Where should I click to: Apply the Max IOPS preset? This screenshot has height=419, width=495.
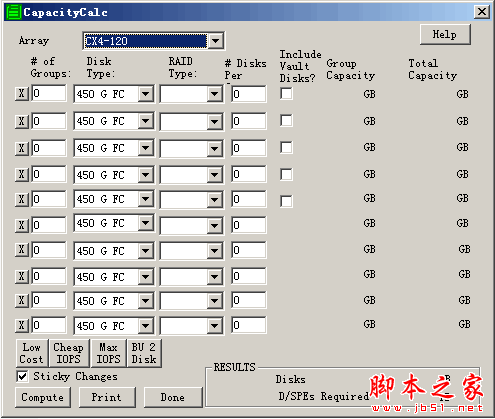[109, 353]
